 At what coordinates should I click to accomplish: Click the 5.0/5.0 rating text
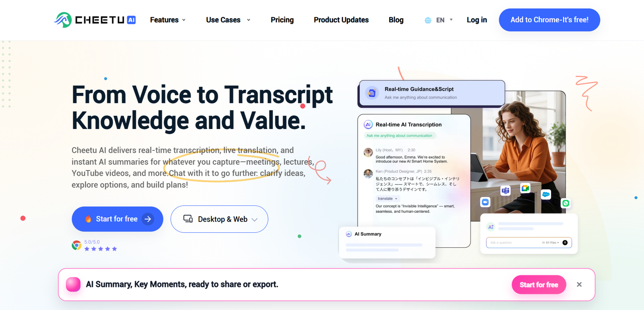(x=92, y=242)
